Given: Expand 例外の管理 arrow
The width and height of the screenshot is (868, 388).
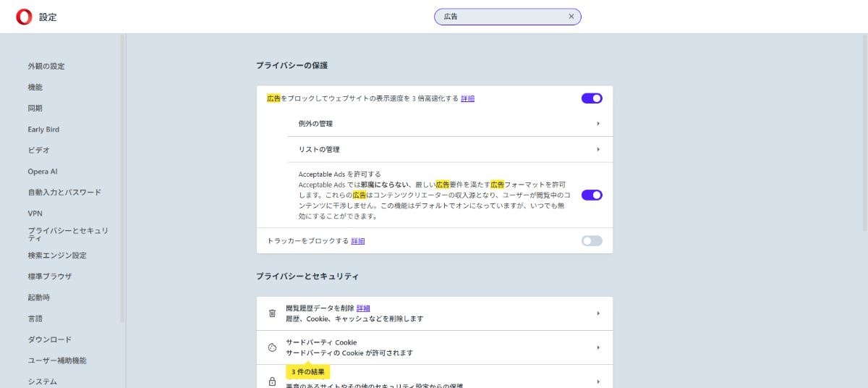Looking at the screenshot, I should point(598,124).
